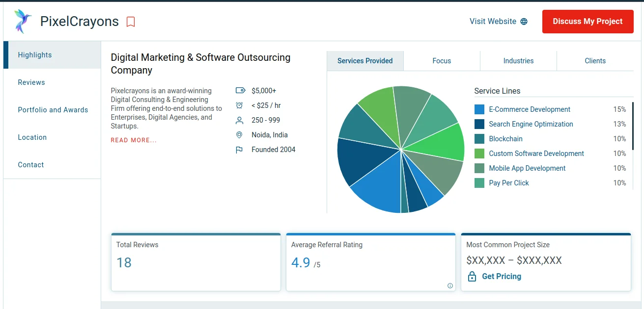Click the E-Commerce Development legend color swatch
The height and width of the screenshot is (309, 644).
pyautogui.click(x=479, y=109)
